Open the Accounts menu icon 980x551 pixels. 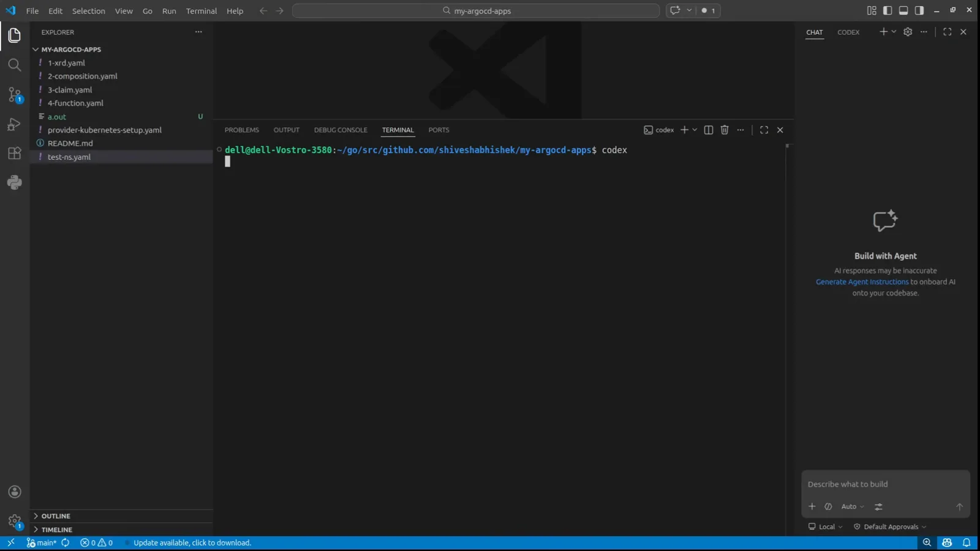tap(15, 492)
